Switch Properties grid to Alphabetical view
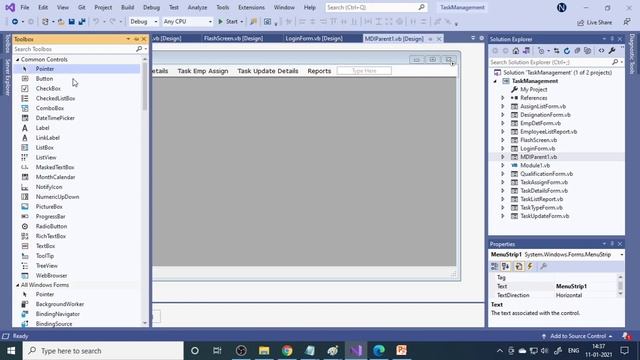 pyautogui.click(x=506, y=267)
